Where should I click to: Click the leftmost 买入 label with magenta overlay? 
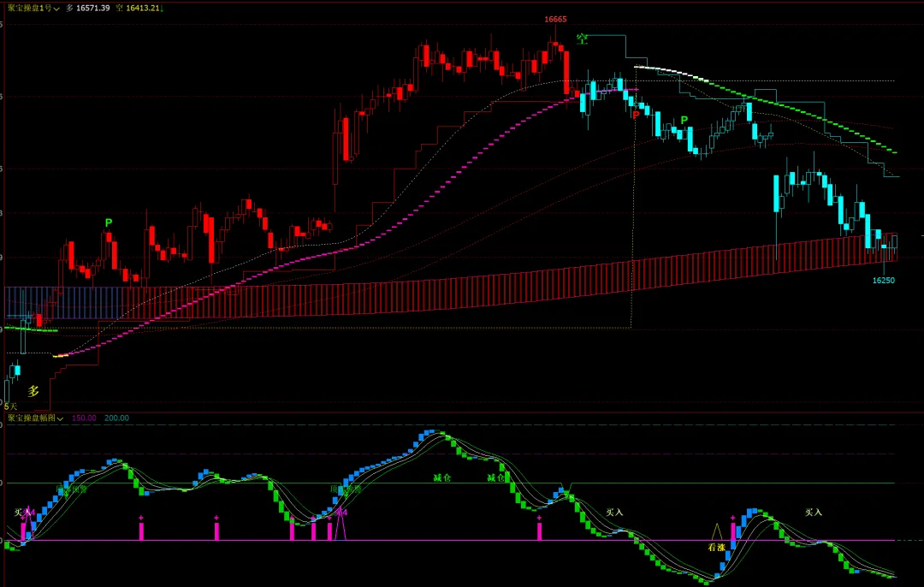(23, 513)
